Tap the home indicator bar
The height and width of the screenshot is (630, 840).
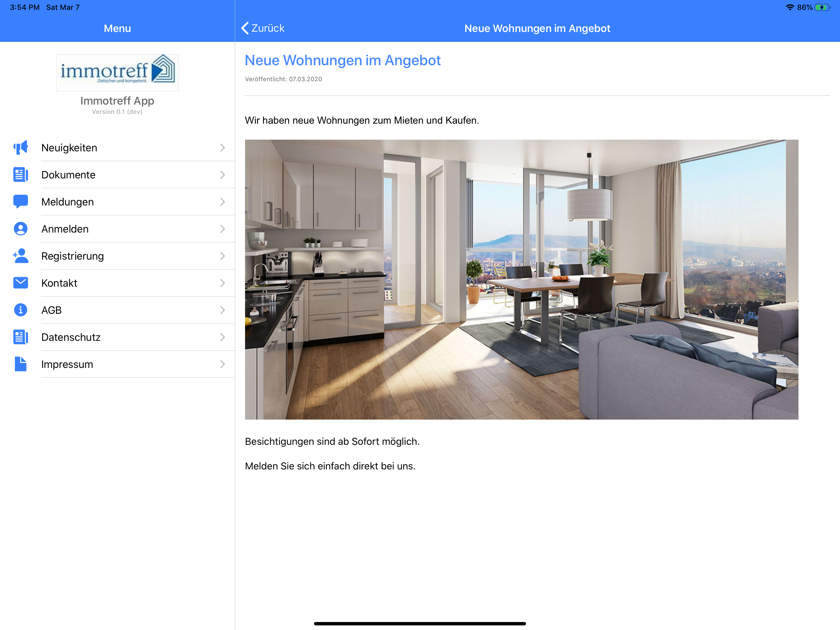(420, 624)
